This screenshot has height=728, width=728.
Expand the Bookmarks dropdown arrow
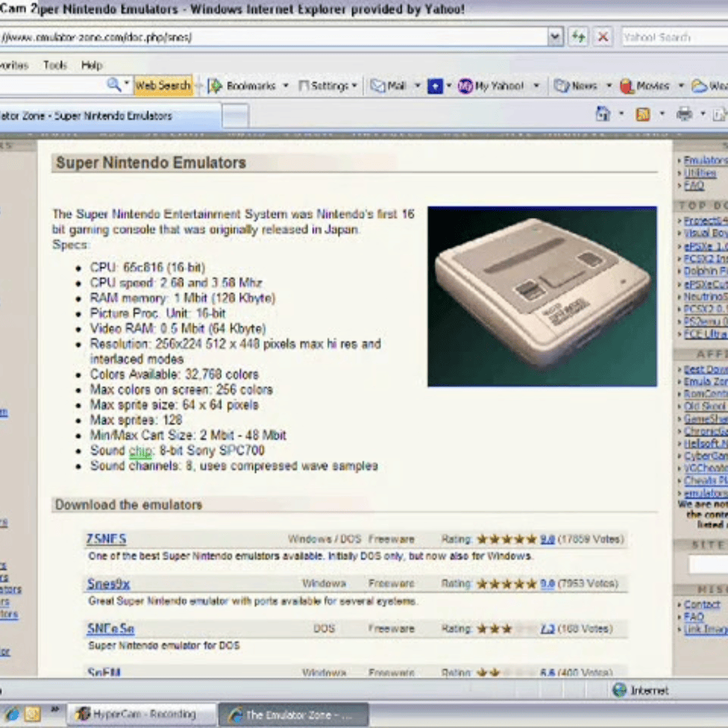tap(285, 86)
